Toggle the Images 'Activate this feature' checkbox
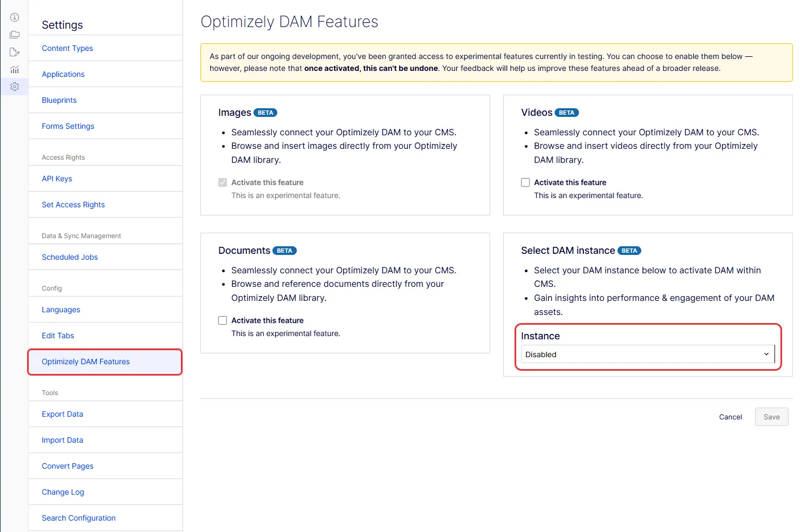The width and height of the screenshot is (807, 532). click(223, 182)
